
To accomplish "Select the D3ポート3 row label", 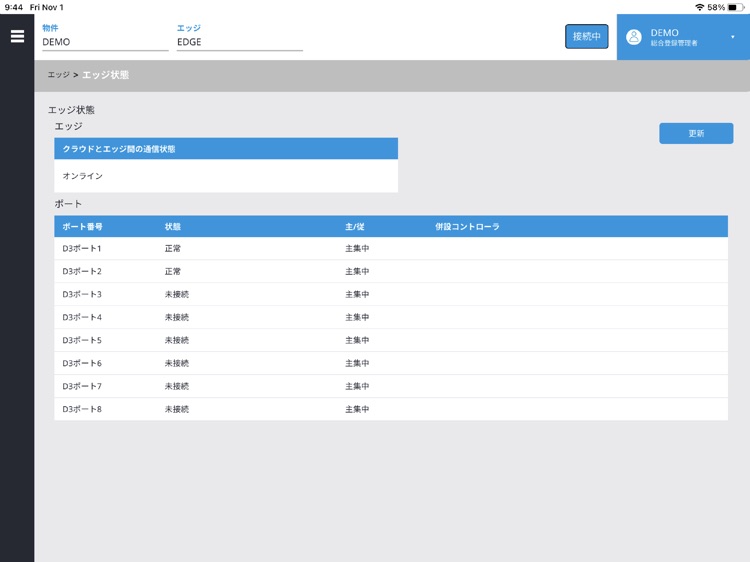I will click(82, 295).
